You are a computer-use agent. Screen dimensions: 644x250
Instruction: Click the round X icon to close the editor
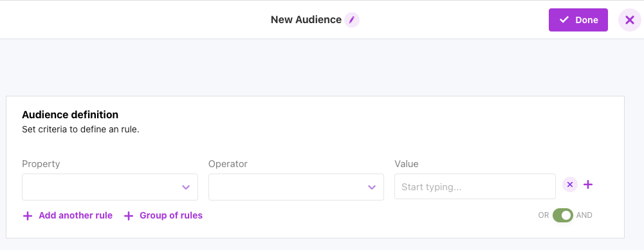pos(630,20)
